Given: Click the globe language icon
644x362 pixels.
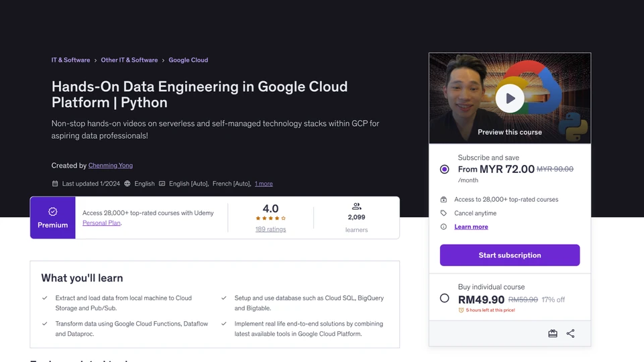Looking at the screenshot, I should click(x=127, y=184).
